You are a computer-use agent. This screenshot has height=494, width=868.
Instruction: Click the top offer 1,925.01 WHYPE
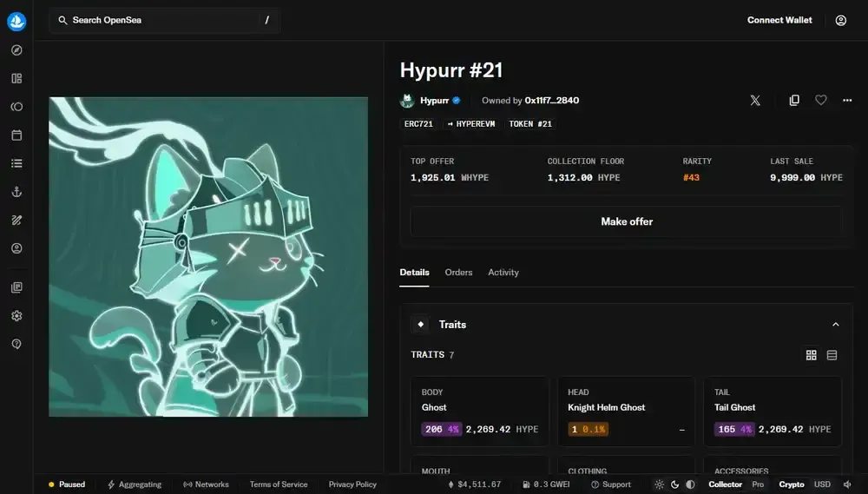[450, 178]
